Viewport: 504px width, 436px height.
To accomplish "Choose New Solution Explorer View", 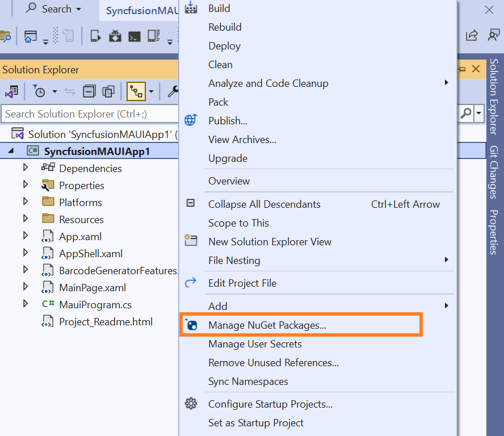I will point(318,241).
